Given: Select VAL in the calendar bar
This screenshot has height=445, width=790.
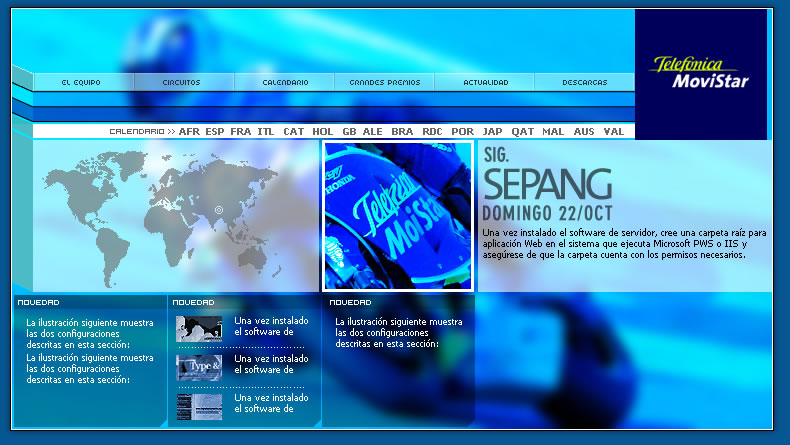Looking at the screenshot, I should [x=614, y=132].
